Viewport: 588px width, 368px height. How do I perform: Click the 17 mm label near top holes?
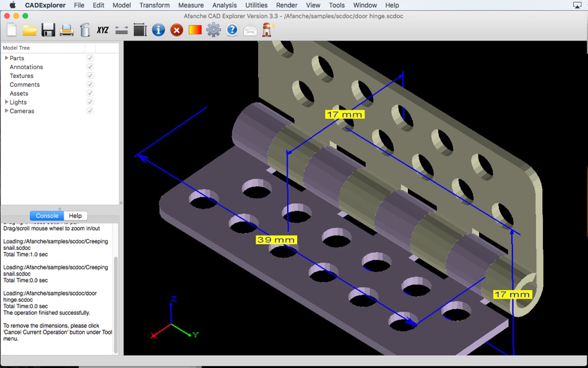pyautogui.click(x=344, y=115)
